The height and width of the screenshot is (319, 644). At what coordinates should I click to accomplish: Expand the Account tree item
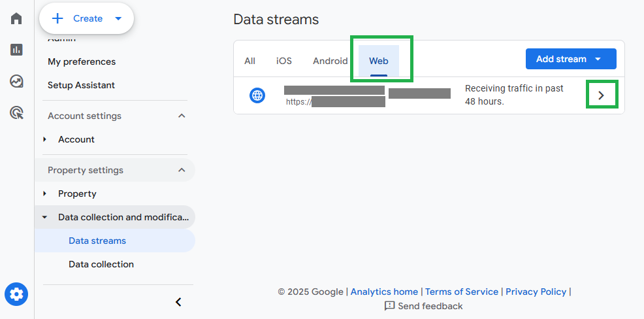click(x=45, y=139)
